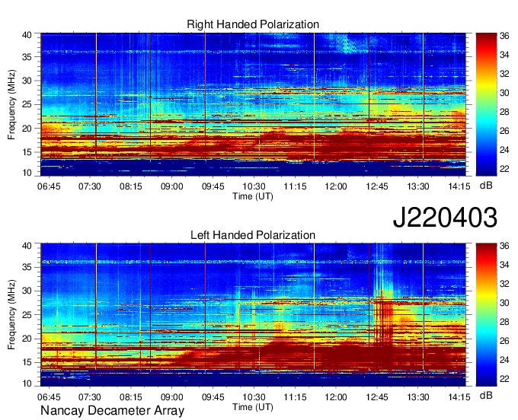Click "07:30" time tick under Left Handed plot
518x420 pixels.
click(90, 397)
